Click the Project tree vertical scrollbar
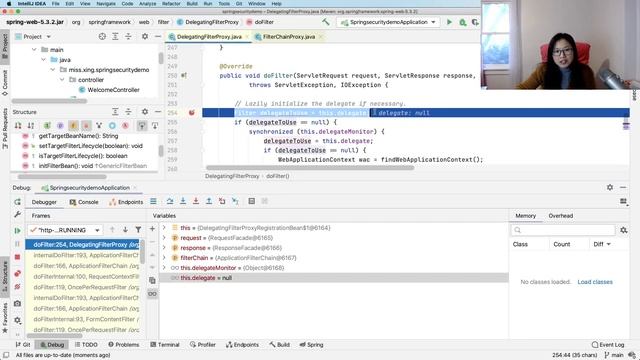640x360 pixels. click(161, 58)
